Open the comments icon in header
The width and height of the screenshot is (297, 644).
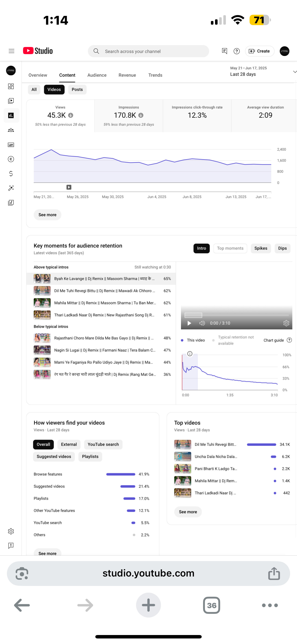click(224, 51)
